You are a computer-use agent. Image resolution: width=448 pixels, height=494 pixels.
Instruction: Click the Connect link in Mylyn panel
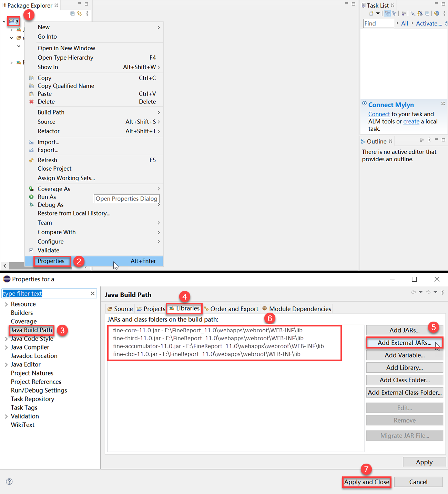[x=378, y=114]
